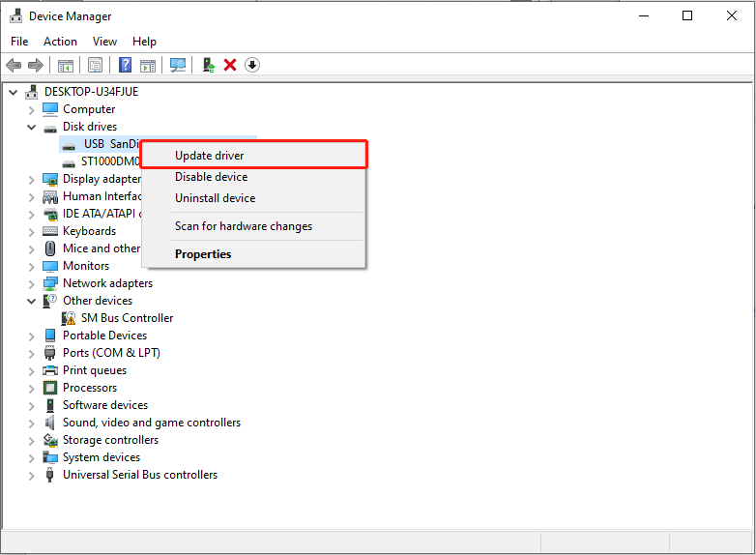
Task: Select the Print queues label
Action: 95,370
